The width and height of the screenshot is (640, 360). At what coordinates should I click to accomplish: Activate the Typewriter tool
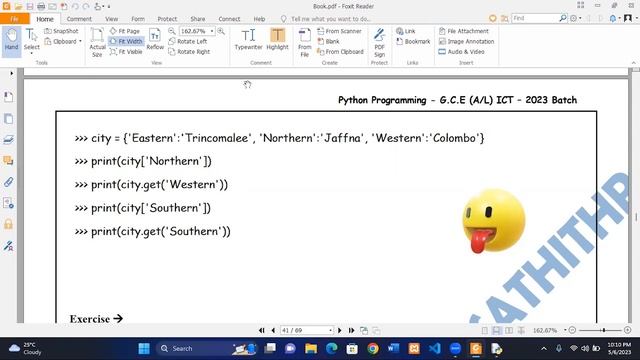tap(248, 40)
